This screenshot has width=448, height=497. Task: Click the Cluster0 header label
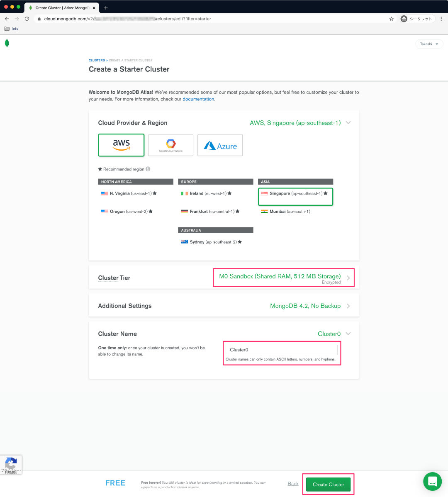[x=329, y=334]
